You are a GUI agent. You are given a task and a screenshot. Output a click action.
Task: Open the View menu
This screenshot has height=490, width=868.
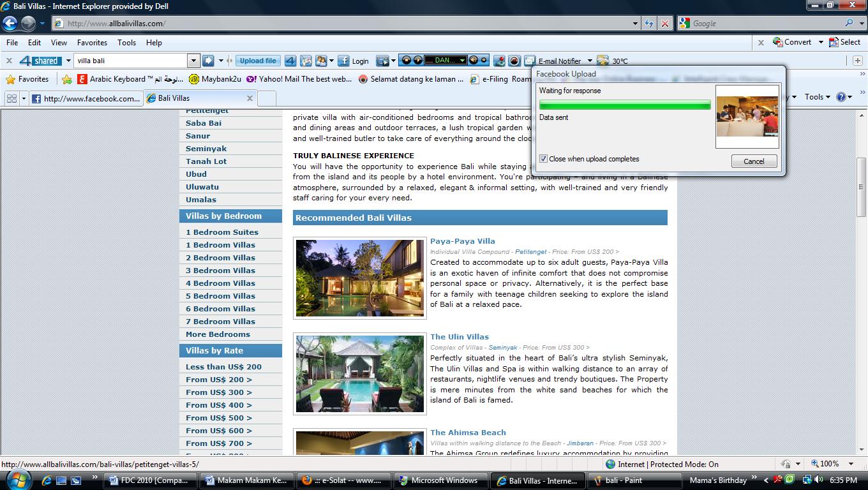click(59, 43)
